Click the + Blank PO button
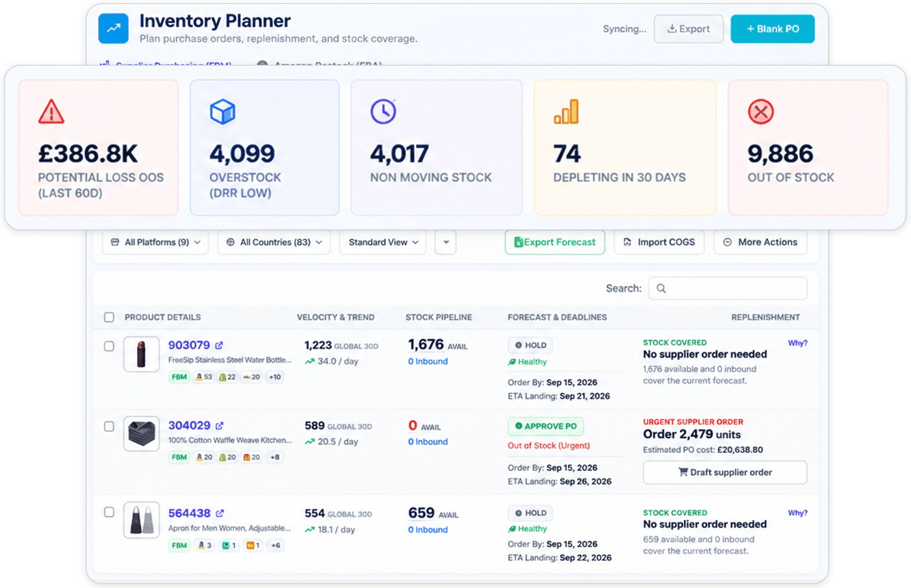This screenshot has width=911, height=588. coord(773,29)
